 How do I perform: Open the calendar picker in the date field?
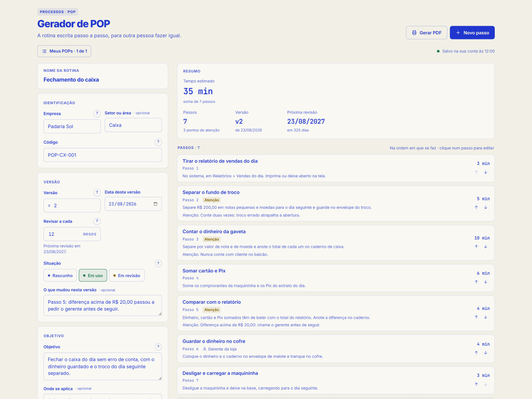click(155, 204)
